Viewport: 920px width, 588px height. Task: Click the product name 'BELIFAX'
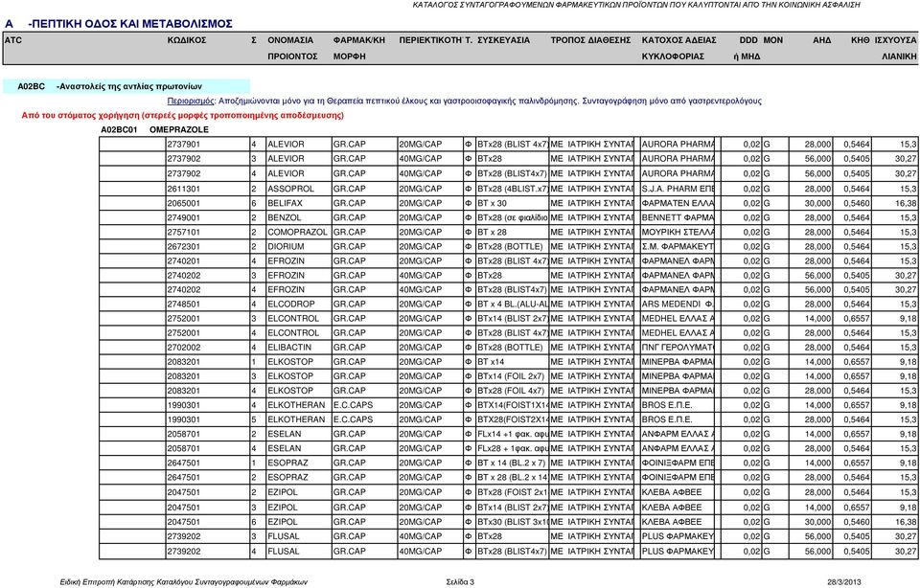pos(286,203)
